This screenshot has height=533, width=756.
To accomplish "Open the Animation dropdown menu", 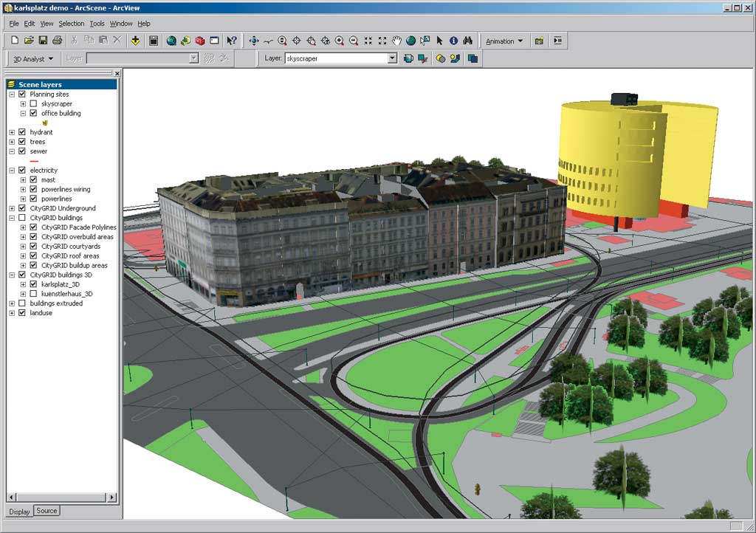I will (504, 41).
